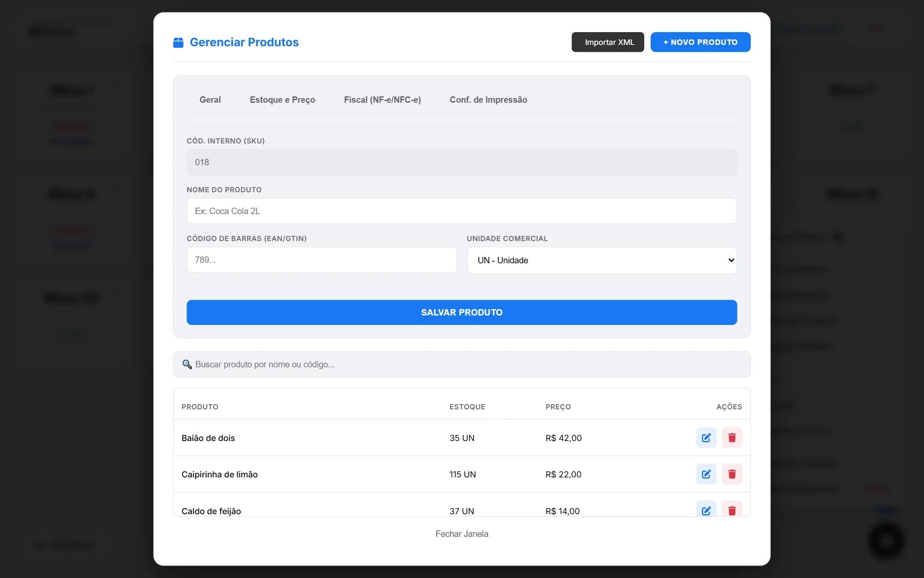Switch to the Geral tab
This screenshot has height=578, width=924.
(210, 100)
